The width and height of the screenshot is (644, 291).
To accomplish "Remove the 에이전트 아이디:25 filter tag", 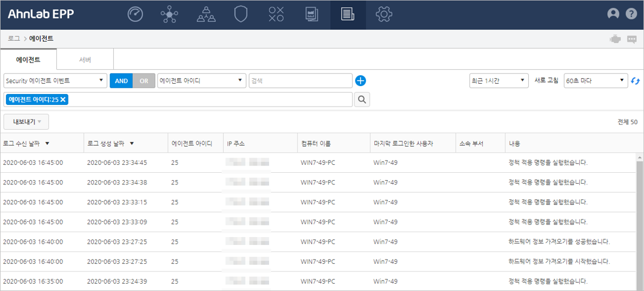I will [x=64, y=99].
